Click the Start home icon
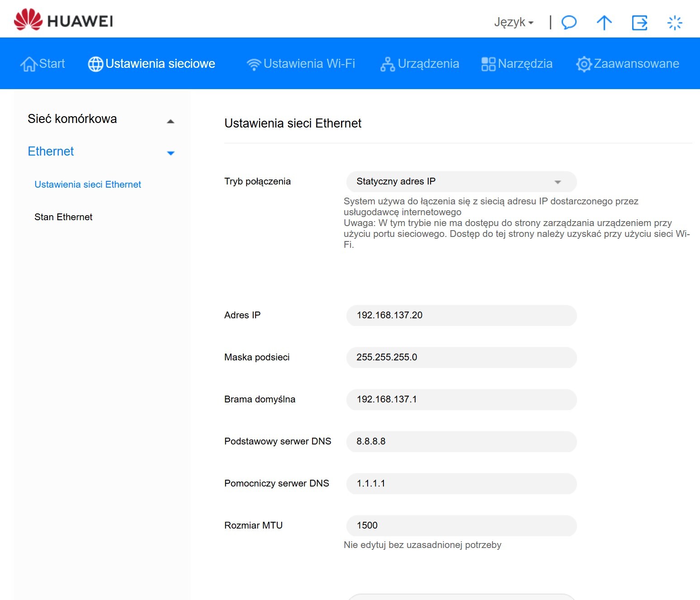700x600 pixels. (x=28, y=64)
